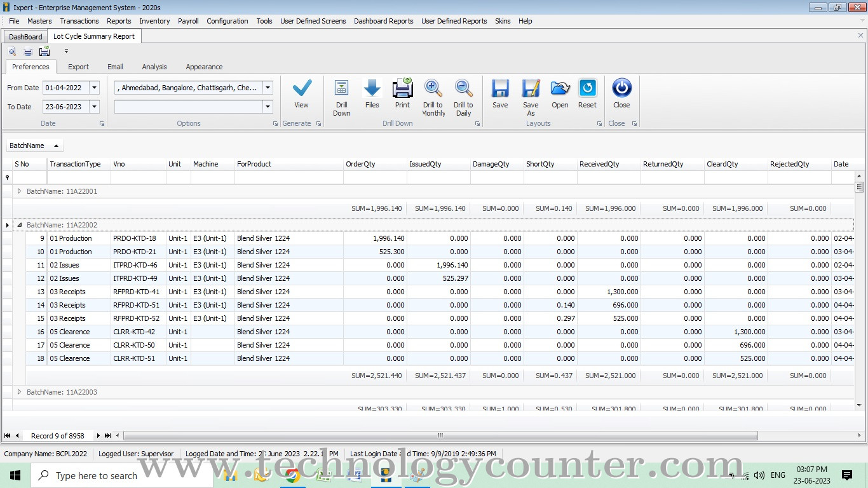Open the Masters menu
The image size is (868, 488).
point(39,21)
